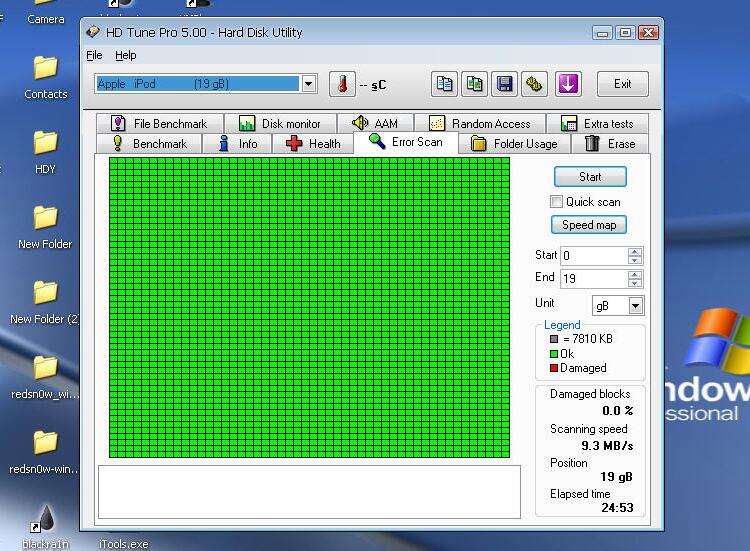Click the temperature thermometer icon
Image resolution: width=750 pixels, height=551 pixels.
[342, 84]
